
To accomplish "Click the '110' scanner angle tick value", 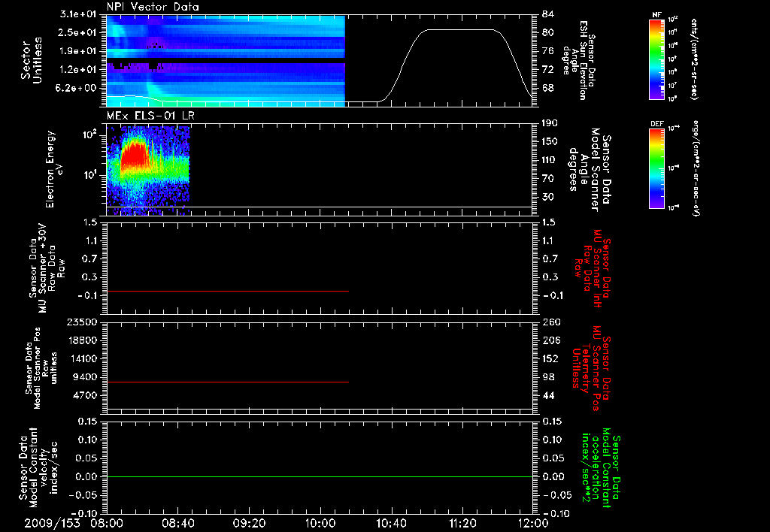I will click(550, 160).
